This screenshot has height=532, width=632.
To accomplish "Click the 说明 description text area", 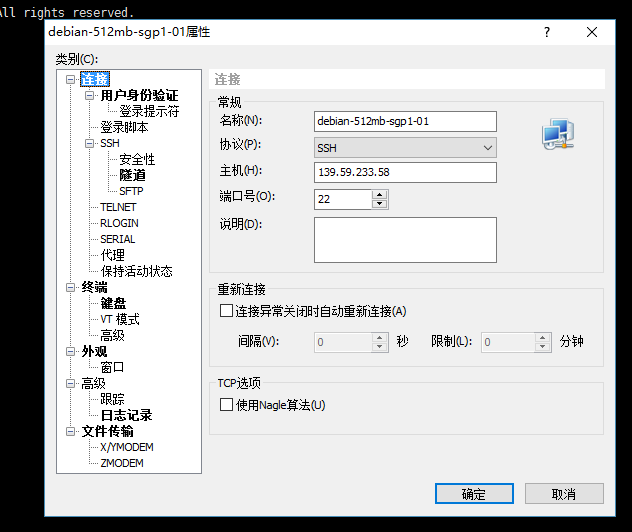I will [404, 240].
